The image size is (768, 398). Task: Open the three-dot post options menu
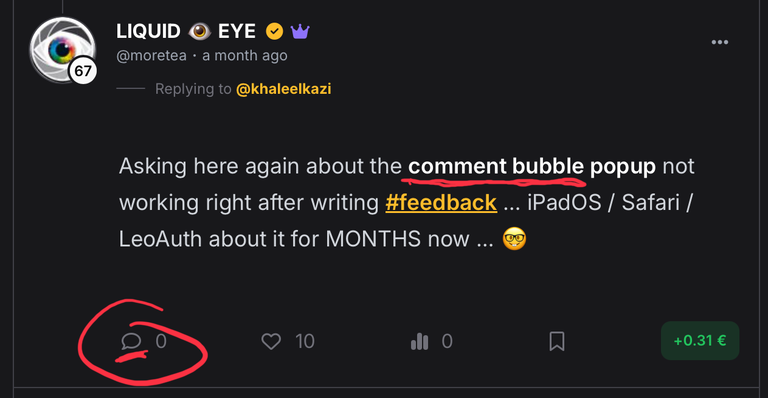pyautogui.click(x=720, y=42)
